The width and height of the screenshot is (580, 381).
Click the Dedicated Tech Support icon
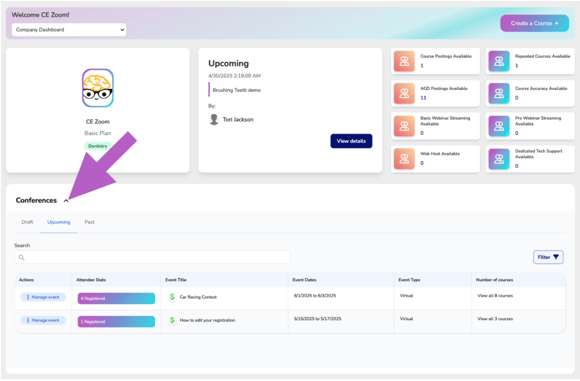(x=499, y=159)
